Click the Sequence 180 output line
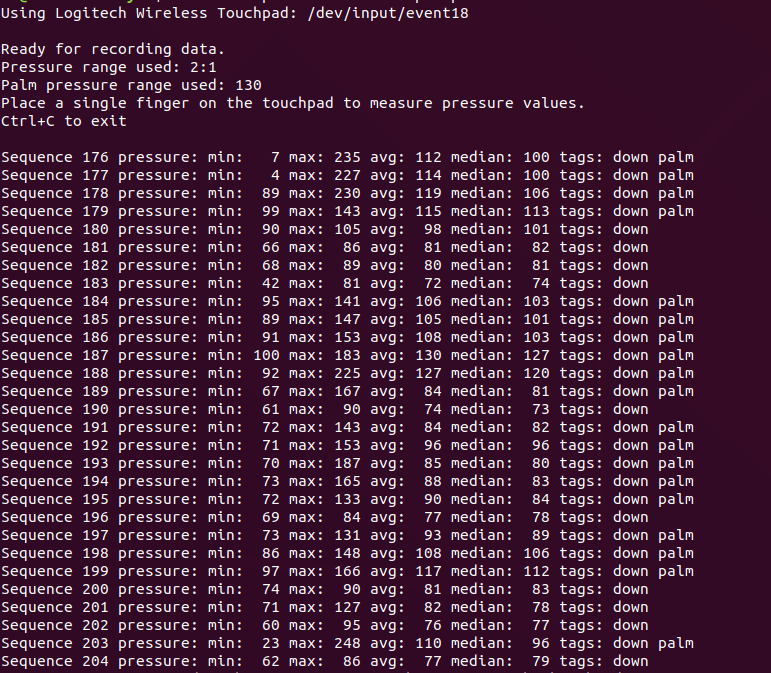Image resolution: width=771 pixels, height=673 pixels. [x=325, y=229]
